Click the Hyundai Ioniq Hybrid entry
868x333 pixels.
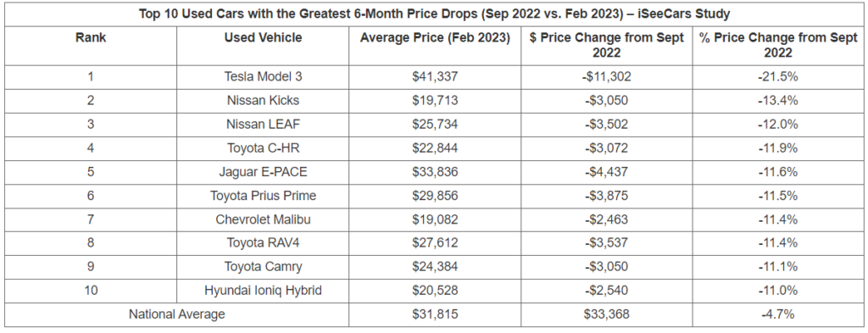[263, 290]
